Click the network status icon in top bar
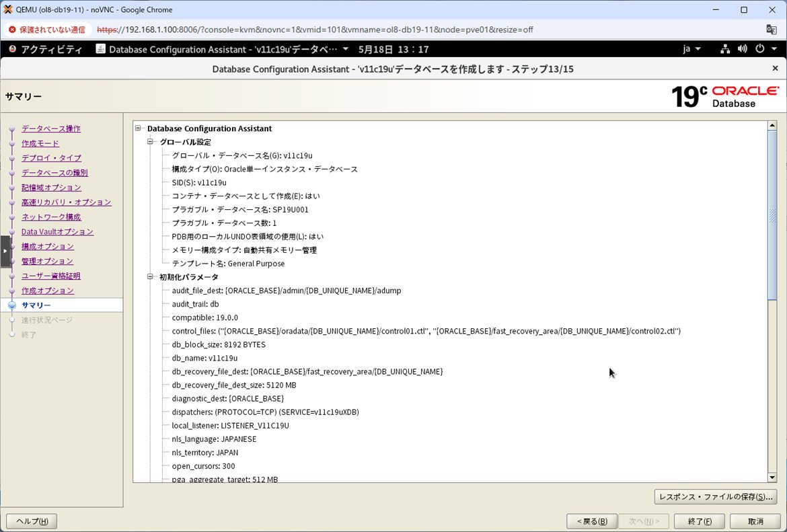This screenshot has width=787, height=532. (x=725, y=49)
